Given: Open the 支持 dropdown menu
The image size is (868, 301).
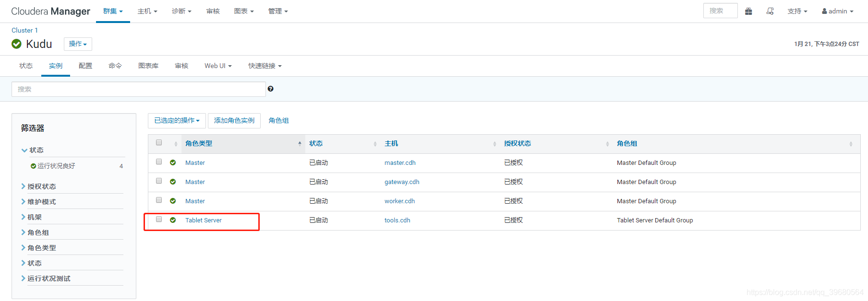Looking at the screenshot, I should click(797, 11).
